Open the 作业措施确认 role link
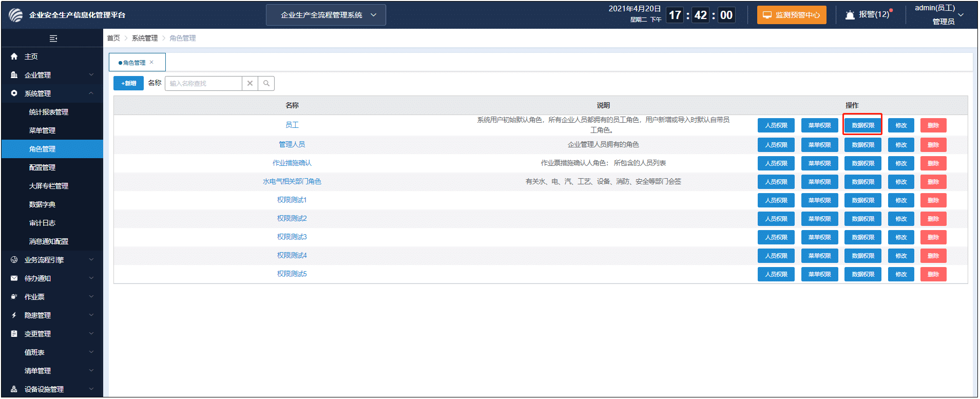980x399 pixels. click(292, 163)
